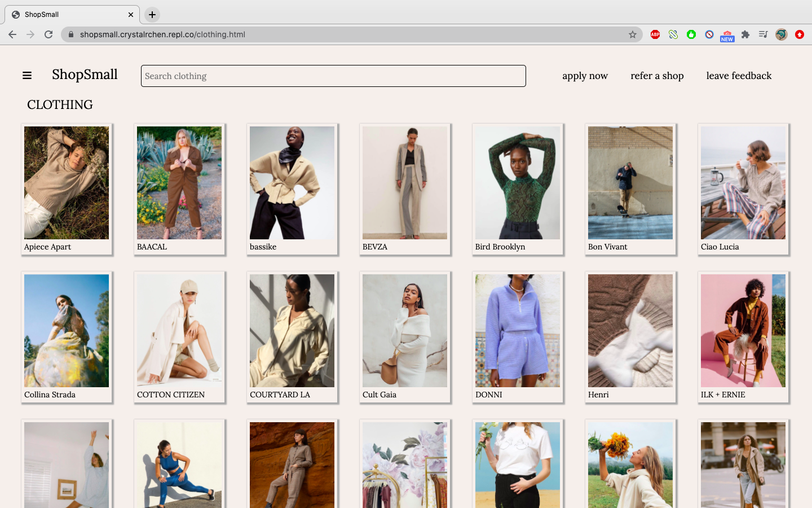
Task: Bookmark this page with star icon
Action: [x=633, y=34]
